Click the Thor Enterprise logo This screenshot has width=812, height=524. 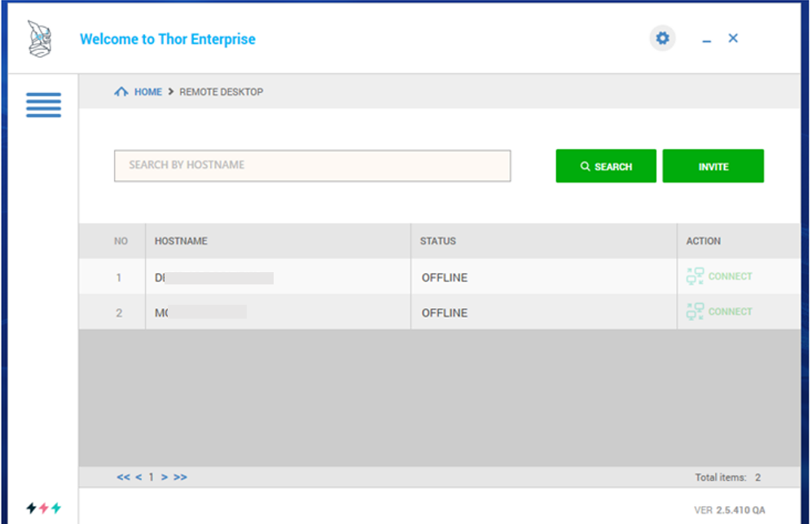[x=40, y=39]
